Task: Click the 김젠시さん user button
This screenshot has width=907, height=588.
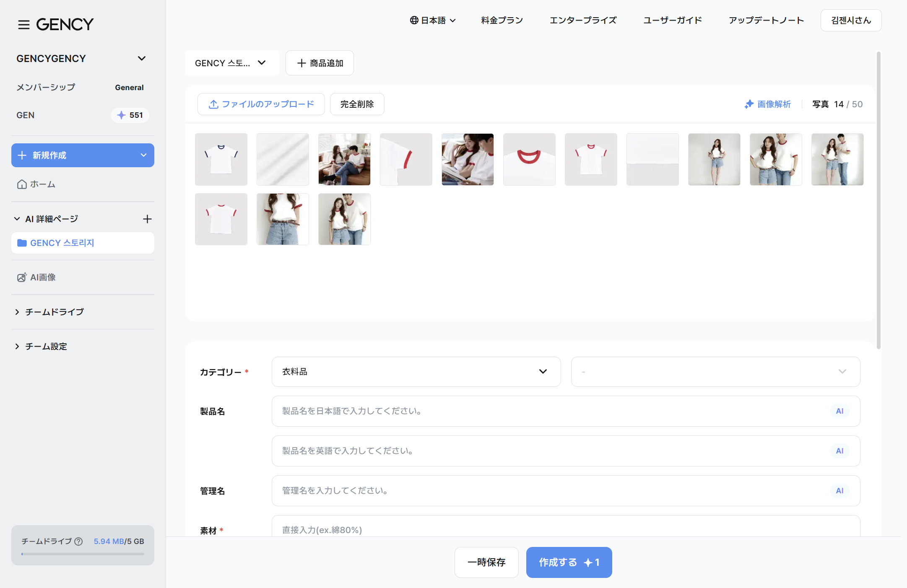Action: tap(851, 20)
